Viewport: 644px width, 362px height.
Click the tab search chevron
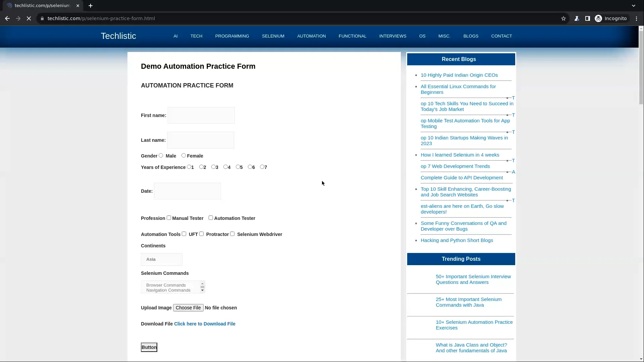[x=634, y=6]
